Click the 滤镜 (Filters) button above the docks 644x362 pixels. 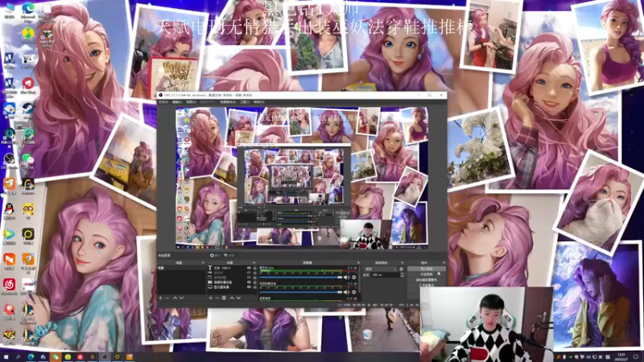point(229,255)
